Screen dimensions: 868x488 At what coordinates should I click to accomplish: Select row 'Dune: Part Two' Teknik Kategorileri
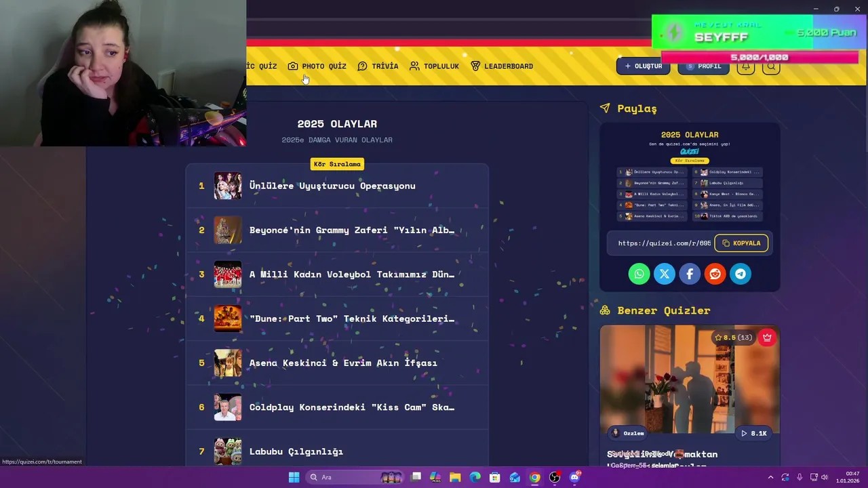[x=337, y=319]
